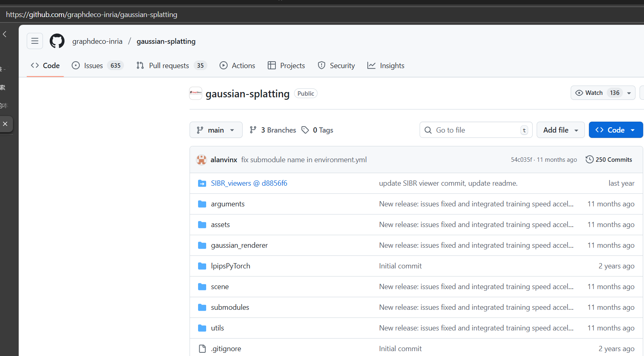Open the gaussian_renderer folder
The image size is (644, 356).
(239, 245)
